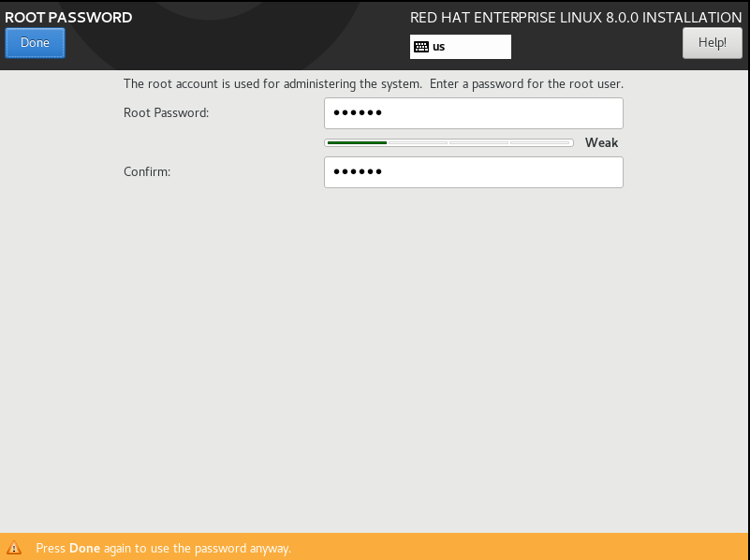Click the blue Done button
Image resolution: width=750 pixels, height=560 pixels.
click(35, 43)
